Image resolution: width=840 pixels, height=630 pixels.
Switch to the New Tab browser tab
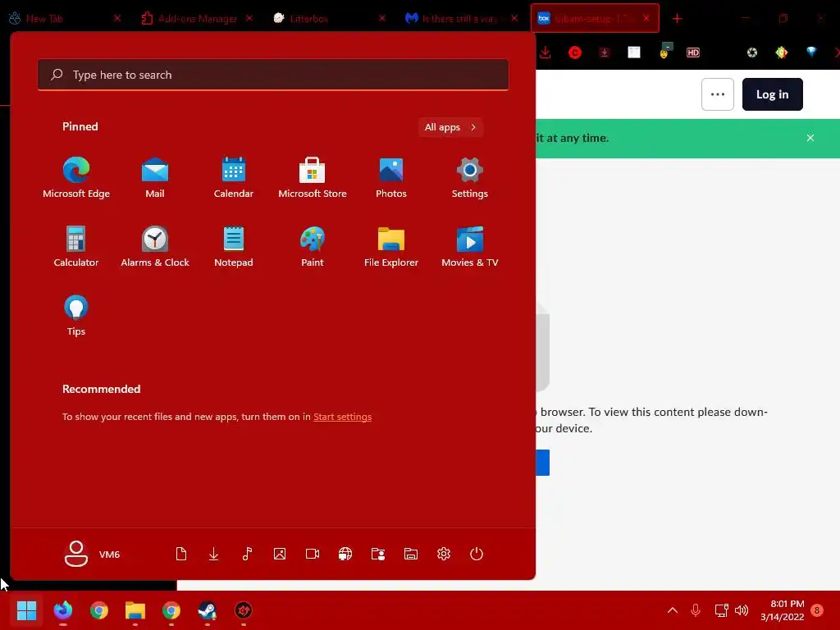(x=64, y=18)
